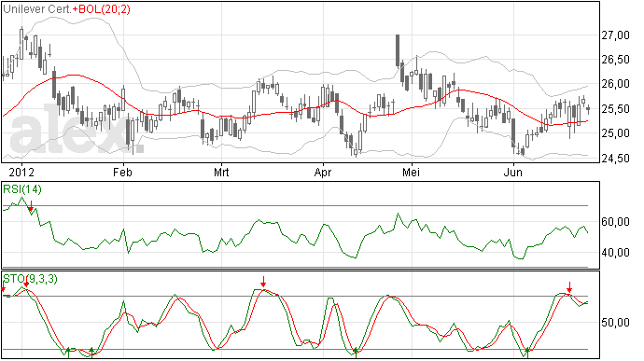Click the 'Mrt' date axis label

click(221, 172)
